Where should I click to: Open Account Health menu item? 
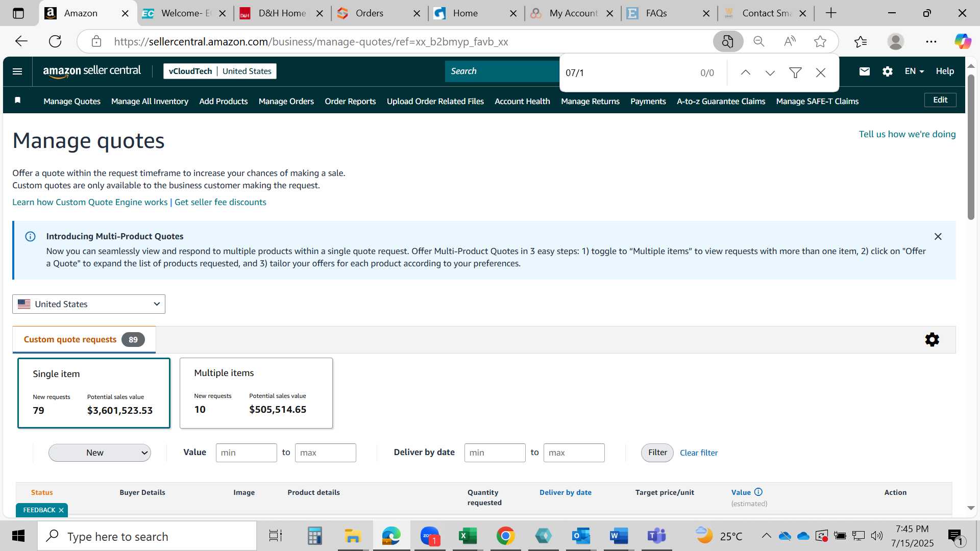pos(522,101)
